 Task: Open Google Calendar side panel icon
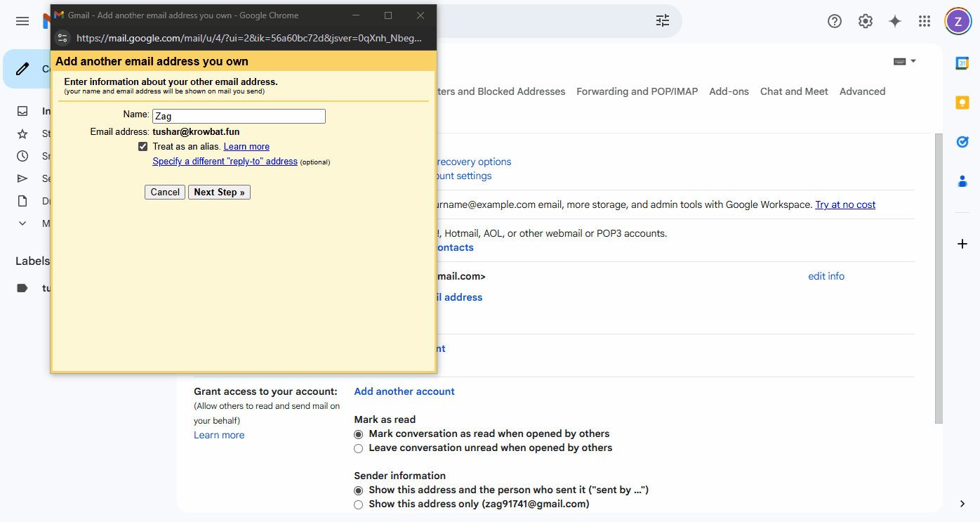click(x=962, y=63)
